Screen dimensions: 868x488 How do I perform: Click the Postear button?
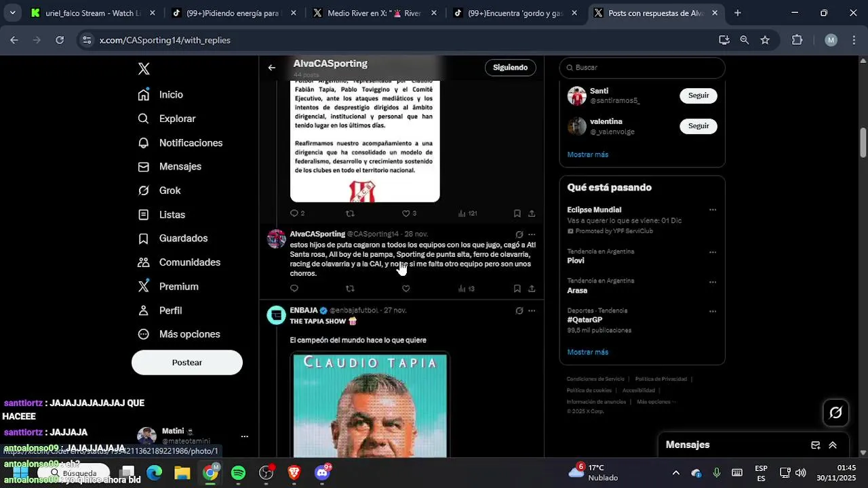pyautogui.click(x=187, y=363)
